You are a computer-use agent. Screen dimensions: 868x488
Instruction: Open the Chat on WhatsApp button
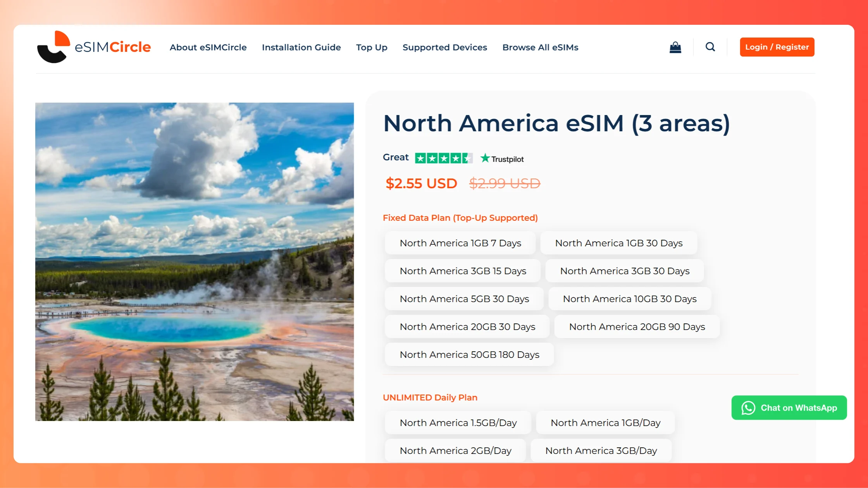click(x=789, y=407)
